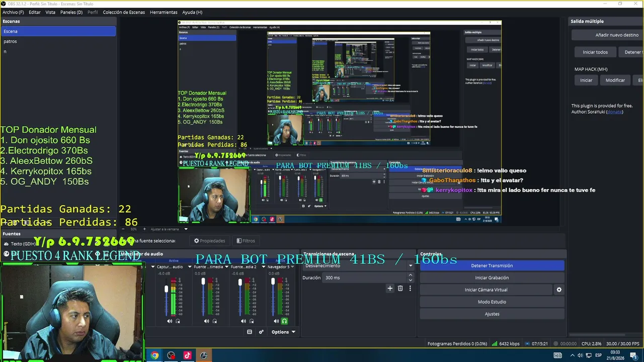Screen dimensions: 644x362
Task: Click Iniciar Cámara Virtual button
Action: pyautogui.click(x=486, y=290)
